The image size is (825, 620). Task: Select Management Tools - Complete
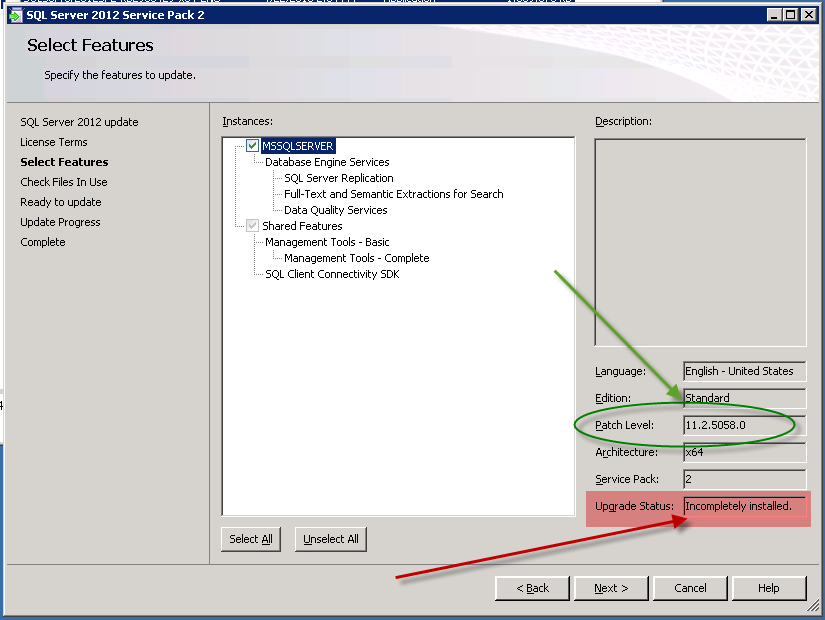coord(356,258)
